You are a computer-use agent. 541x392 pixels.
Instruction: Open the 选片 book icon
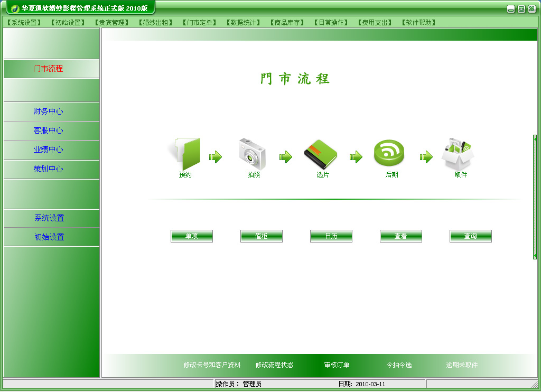pos(321,154)
